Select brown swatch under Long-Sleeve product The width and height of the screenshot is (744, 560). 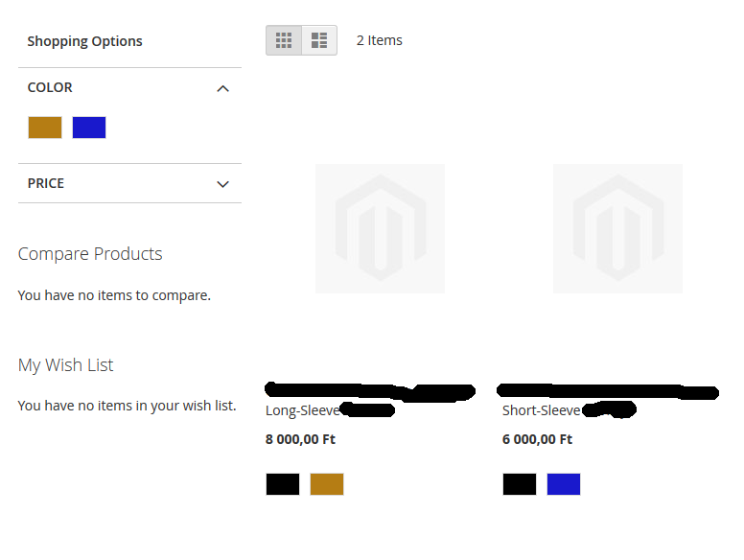pyautogui.click(x=327, y=484)
